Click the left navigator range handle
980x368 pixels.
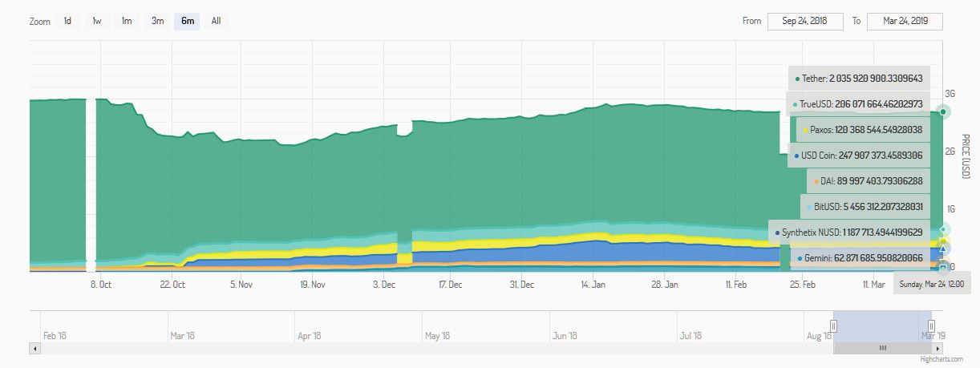pos(833,326)
